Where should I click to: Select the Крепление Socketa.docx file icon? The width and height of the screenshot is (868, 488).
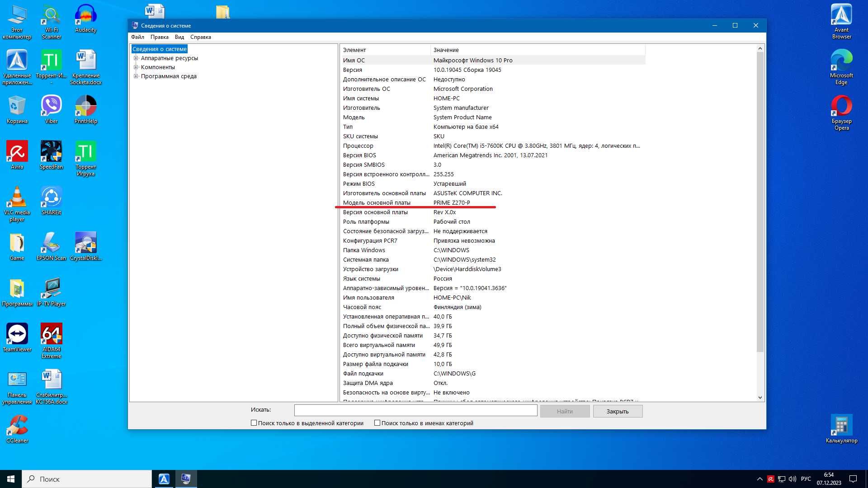(85, 67)
